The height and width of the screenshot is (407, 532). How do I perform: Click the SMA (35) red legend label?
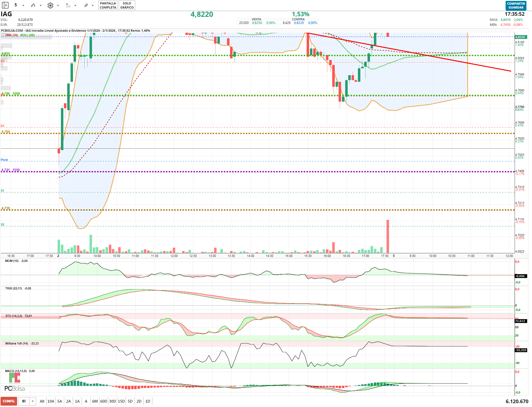point(12,35)
